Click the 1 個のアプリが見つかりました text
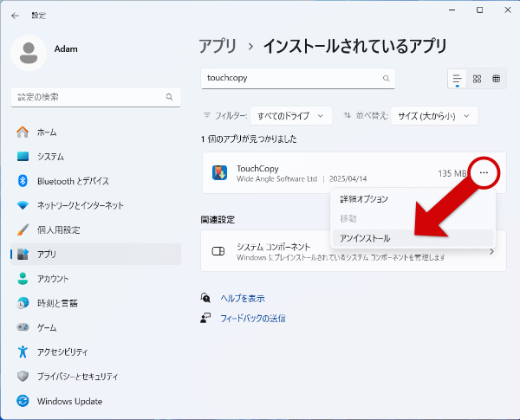The image size is (520, 420). pos(249,139)
